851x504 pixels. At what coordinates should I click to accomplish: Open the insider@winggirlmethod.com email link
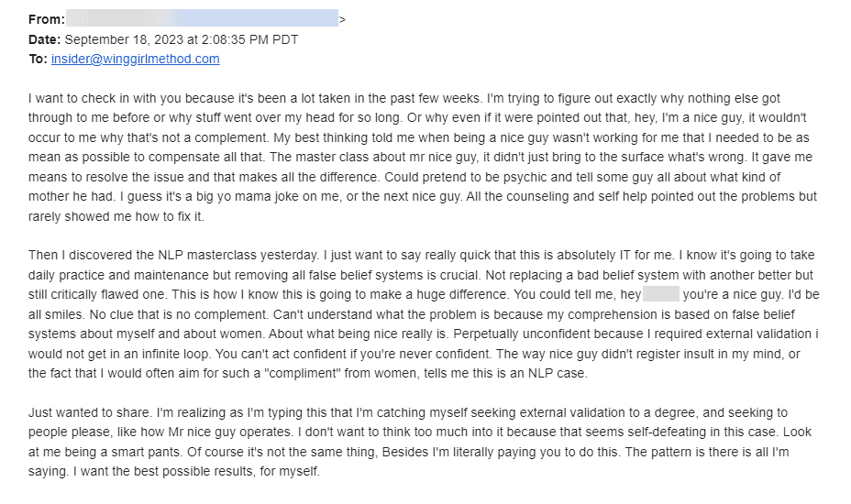click(x=135, y=60)
